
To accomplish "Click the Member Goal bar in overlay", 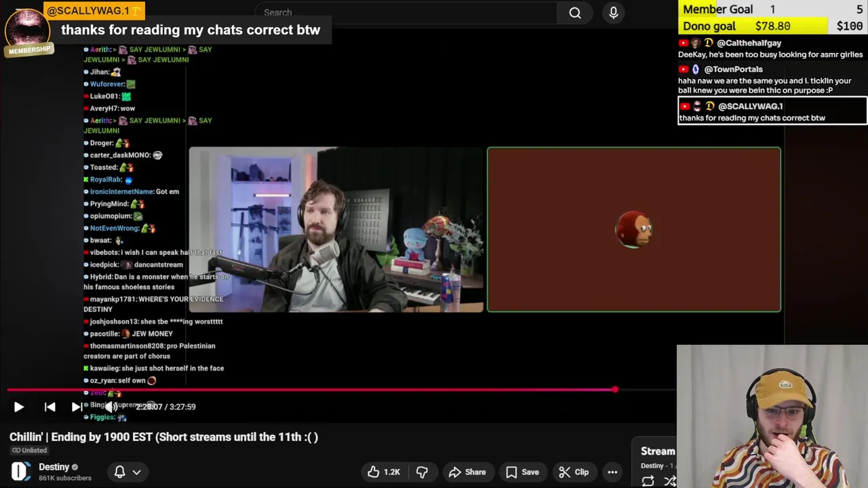I will pos(772,9).
